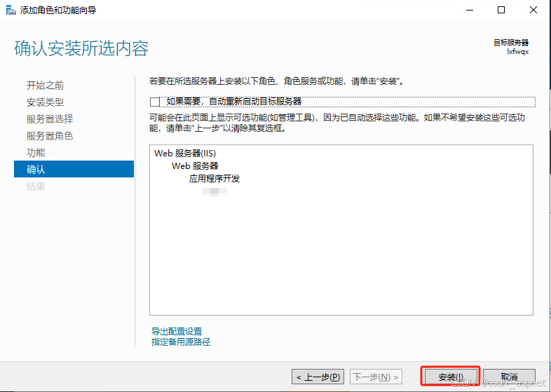Select the highlighted 确认 step
The image size is (551, 392).
coord(74,169)
